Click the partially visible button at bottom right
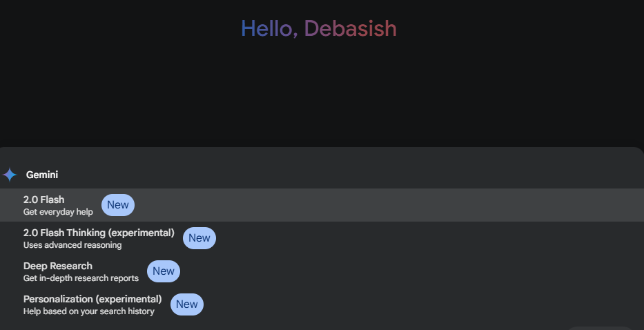Image resolution: width=644 pixels, height=330 pixels. (599, 327)
